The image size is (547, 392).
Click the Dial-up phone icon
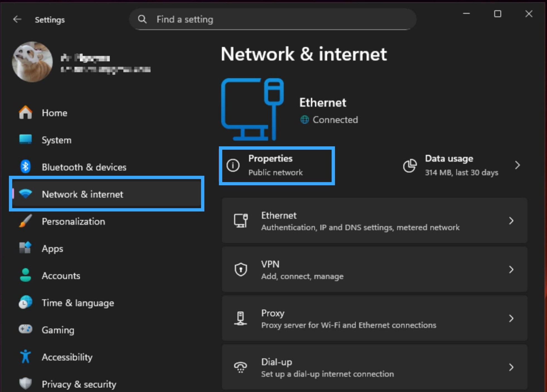tap(241, 367)
